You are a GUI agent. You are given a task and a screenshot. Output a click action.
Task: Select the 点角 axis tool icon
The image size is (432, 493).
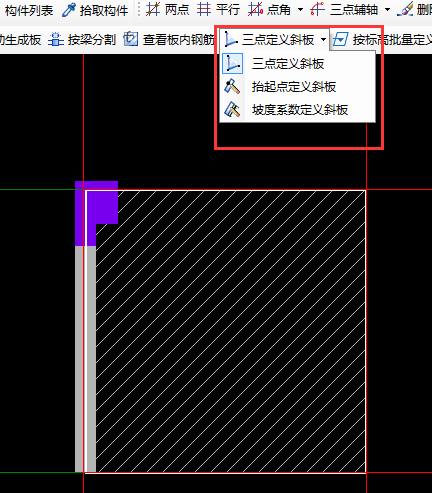coord(255,9)
